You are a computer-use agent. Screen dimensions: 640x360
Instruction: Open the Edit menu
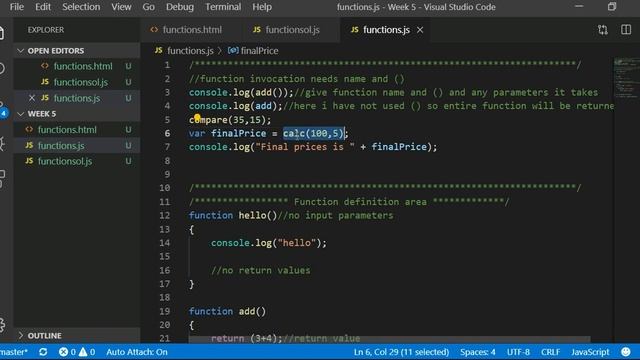click(43, 7)
